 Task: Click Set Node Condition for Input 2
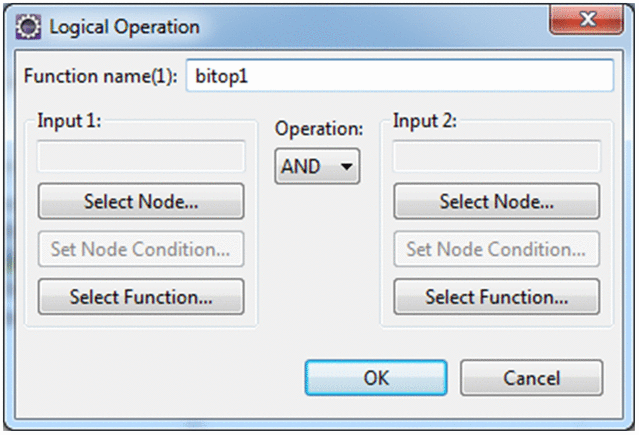(x=497, y=249)
